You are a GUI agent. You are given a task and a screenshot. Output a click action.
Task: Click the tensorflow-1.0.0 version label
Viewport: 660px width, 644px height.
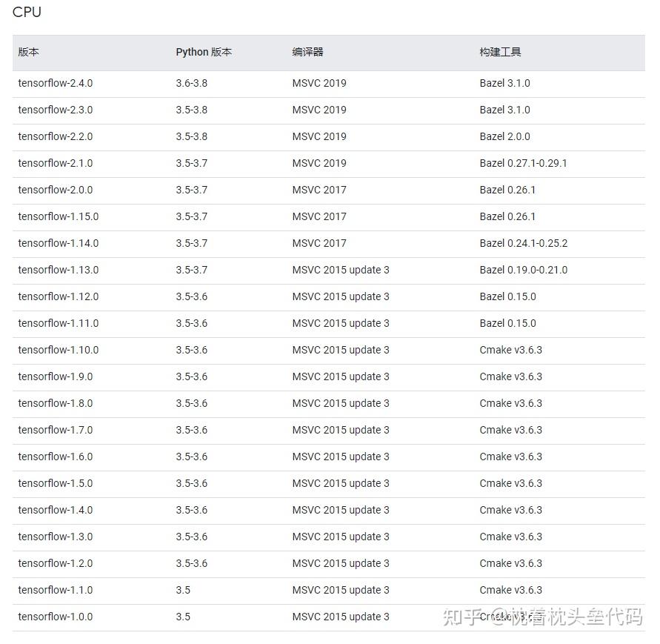pyautogui.click(x=55, y=617)
